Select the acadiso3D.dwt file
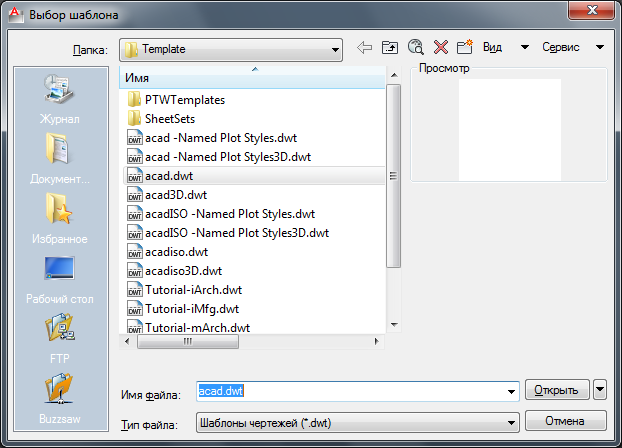 click(175, 271)
